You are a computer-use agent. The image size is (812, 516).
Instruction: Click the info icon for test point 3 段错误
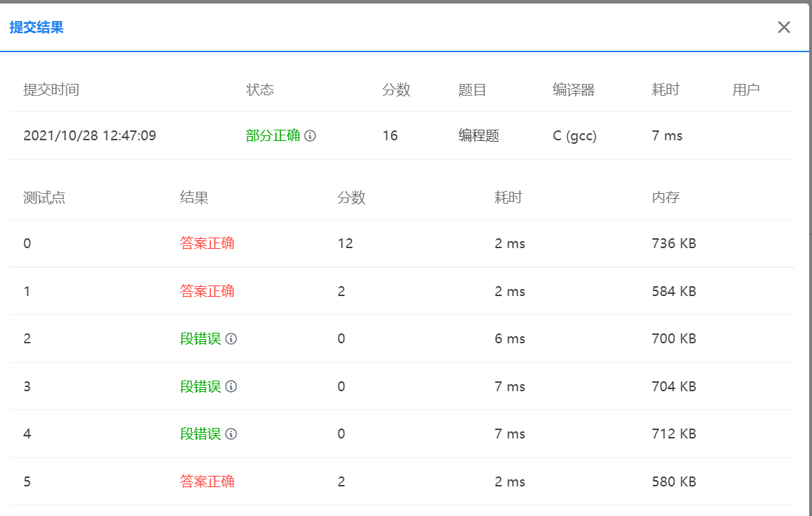[x=232, y=386]
